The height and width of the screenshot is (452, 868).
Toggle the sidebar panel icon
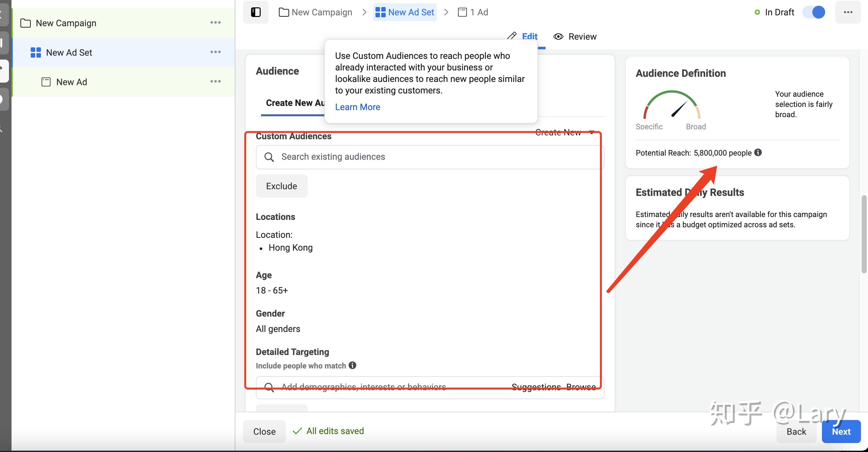tap(256, 12)
